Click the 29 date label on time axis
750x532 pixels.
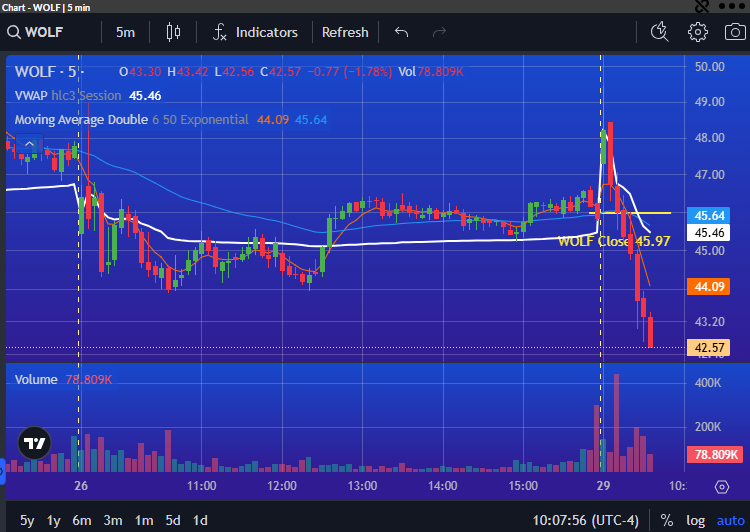coord(603,486)
